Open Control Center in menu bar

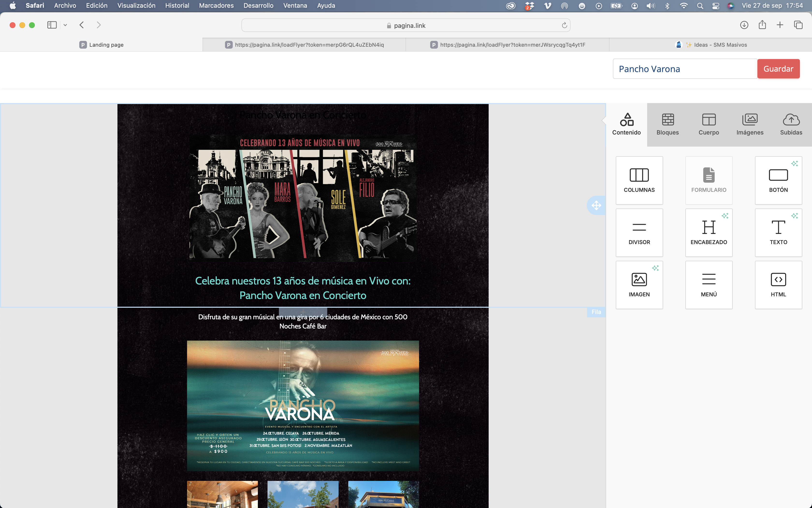click(x=716, y=6)
